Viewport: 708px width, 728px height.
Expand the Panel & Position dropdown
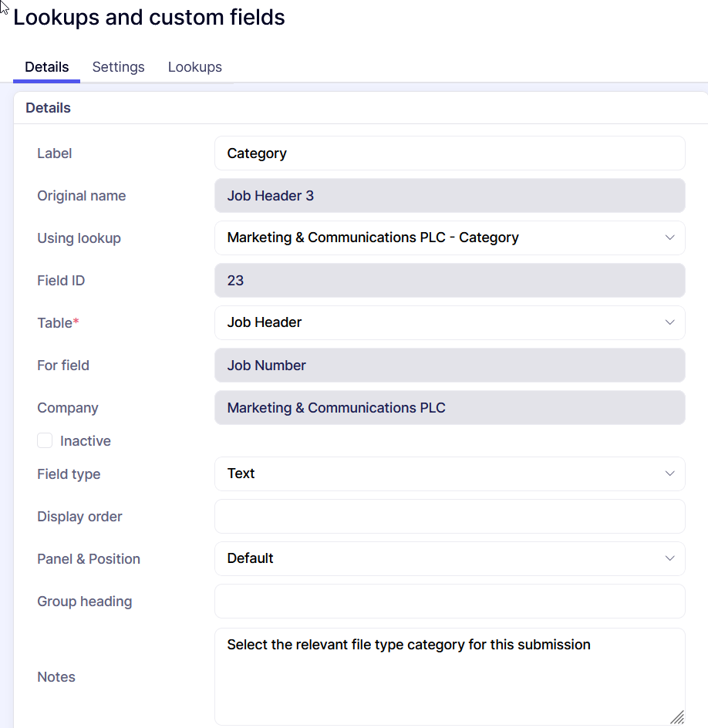[450, 558]
